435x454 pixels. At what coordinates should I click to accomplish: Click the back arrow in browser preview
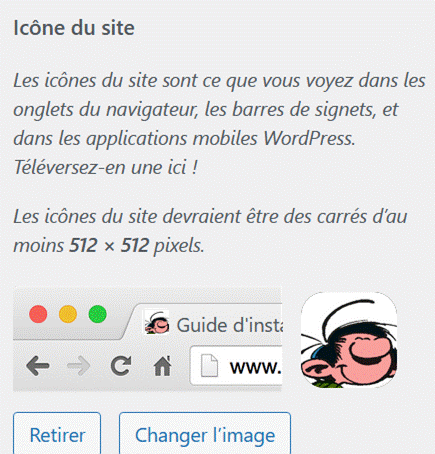(38, 366)
